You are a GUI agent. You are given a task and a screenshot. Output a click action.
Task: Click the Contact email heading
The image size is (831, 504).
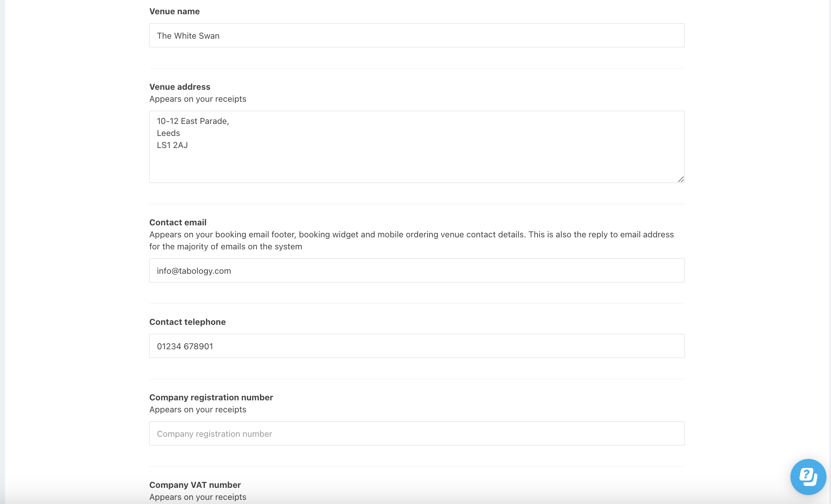pyautogui.click(x=178, y=222)
